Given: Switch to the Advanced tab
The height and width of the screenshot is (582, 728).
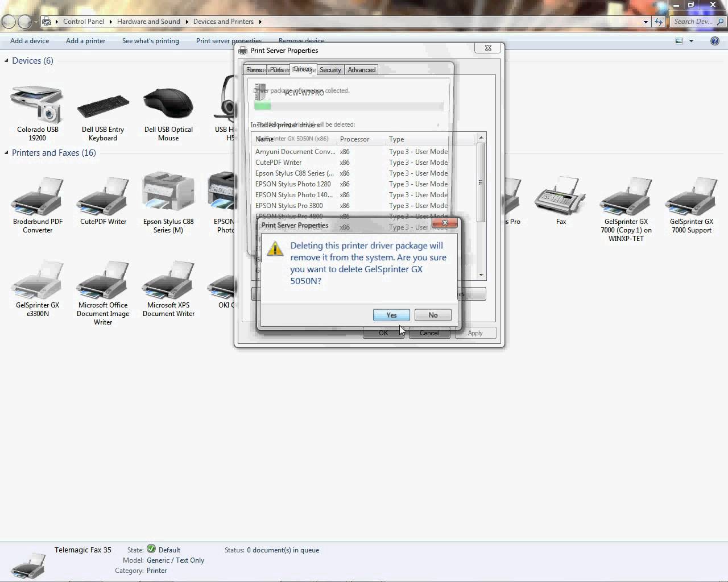Looking at the screenshot, I should point(361,69).
